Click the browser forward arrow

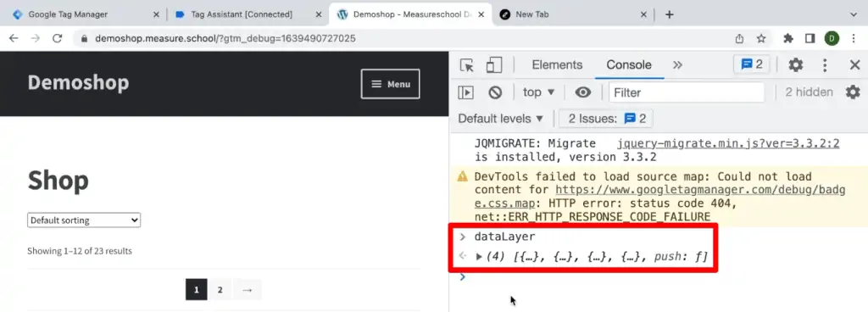pyautogui.click(x=35, y=38)
